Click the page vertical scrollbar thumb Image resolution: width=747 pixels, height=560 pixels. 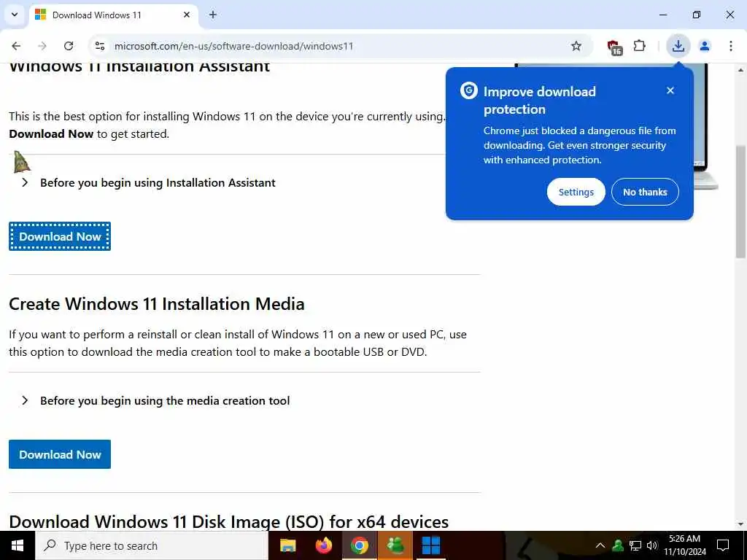coord(741,202)
